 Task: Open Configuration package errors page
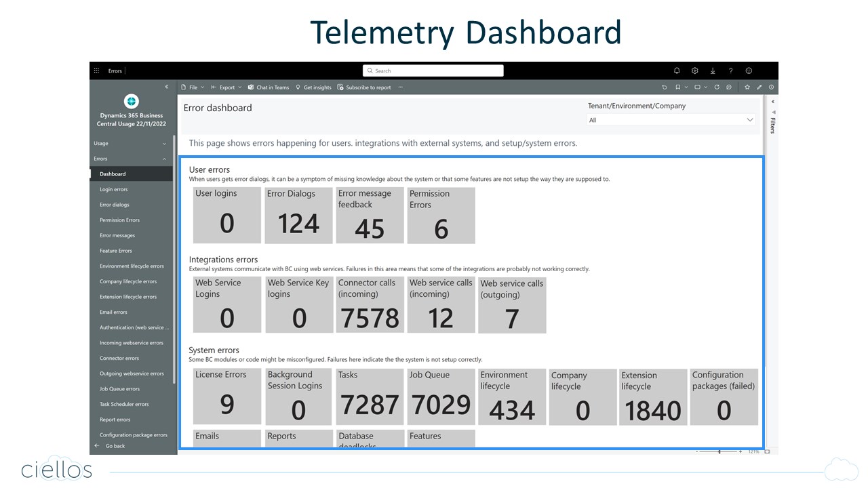[131, 435]
